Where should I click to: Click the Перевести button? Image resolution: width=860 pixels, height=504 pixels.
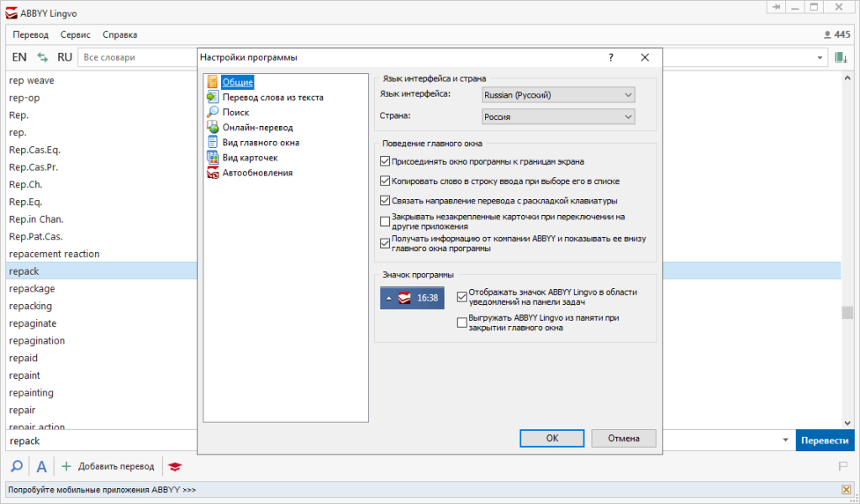pos(825,440)
